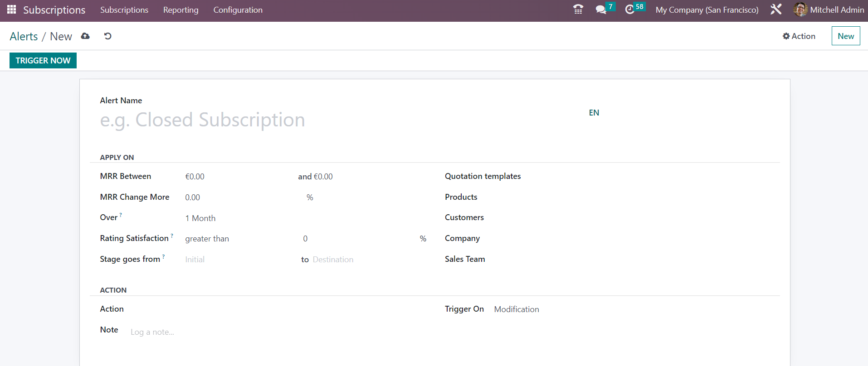This screenshot has width=868, height=366.
Task: Click the TRIGGER NOW button
Action: click(x=43, y=60)
